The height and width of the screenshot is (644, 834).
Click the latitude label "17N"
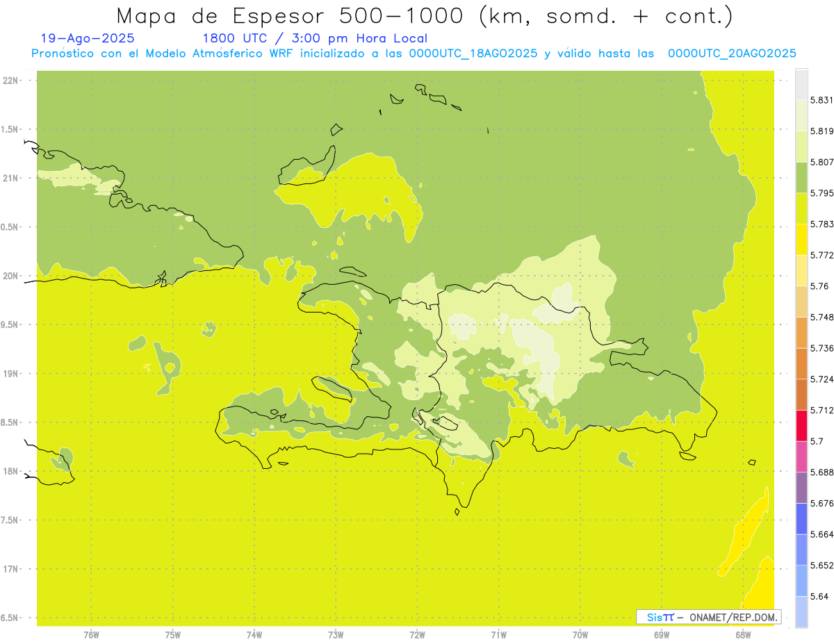tap(11, 569)
